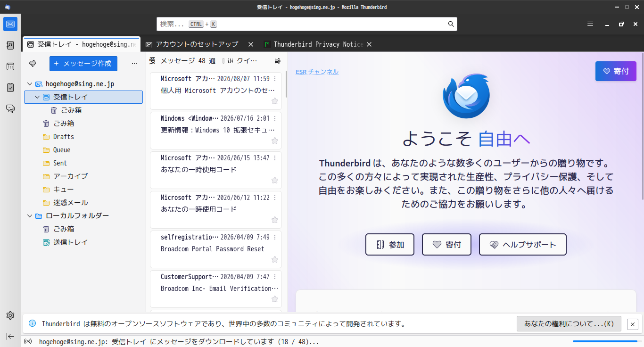
Task: Open more menu on 2026/06/15 13:47 message
Action: point(275,158)
